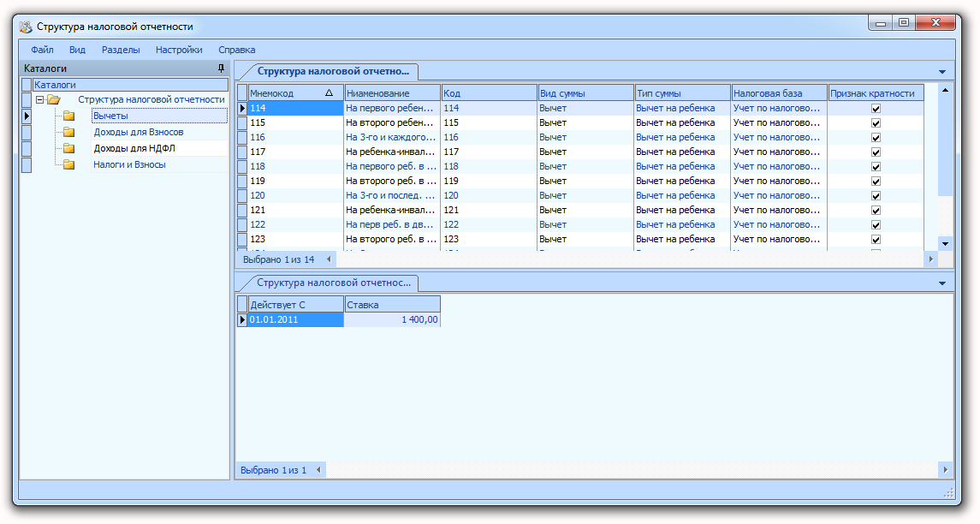980x524 pixels.
Task: Open the Разделы menu
Action: tap(121, 50)
